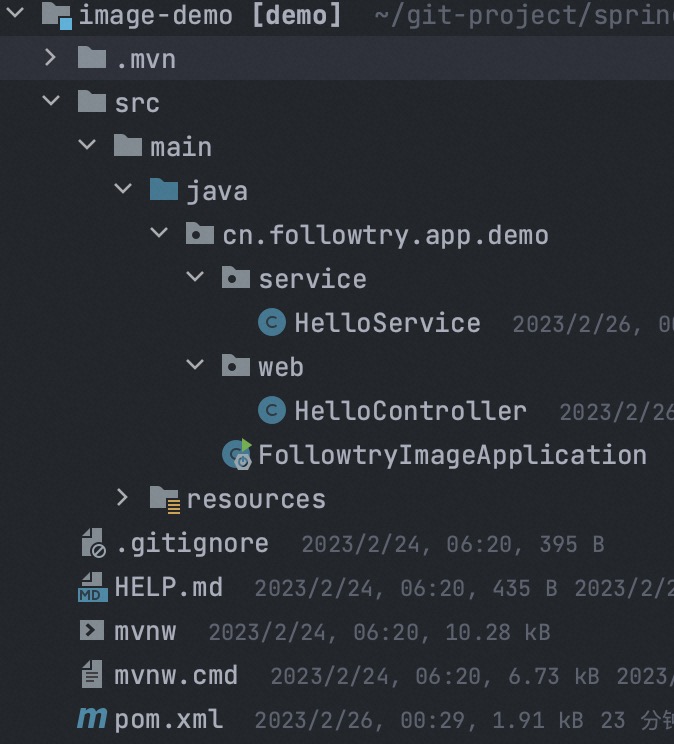Collapse the cn.followtry.app.demo package arrow
Viewport: 674px width, 744px height.
click(x=159, y=234)
